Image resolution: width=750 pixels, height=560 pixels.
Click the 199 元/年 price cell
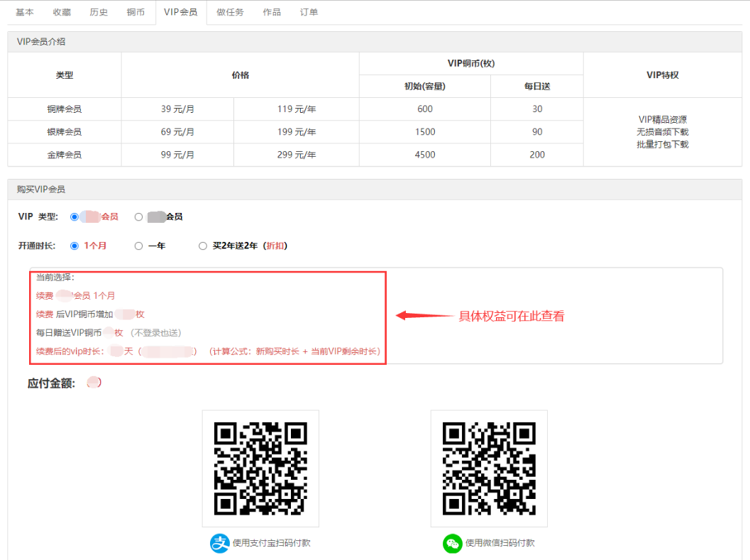tap(297, 132)
